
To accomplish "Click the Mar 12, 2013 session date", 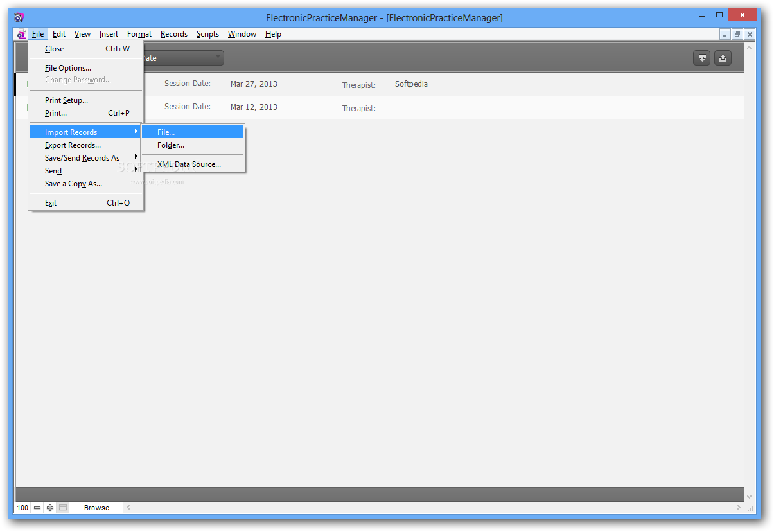I will pos(254,107).
